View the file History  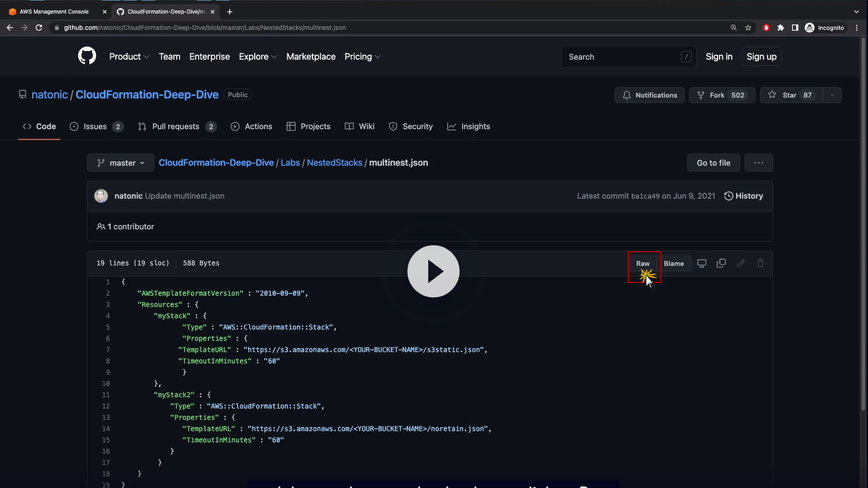(x=744, y=196)
